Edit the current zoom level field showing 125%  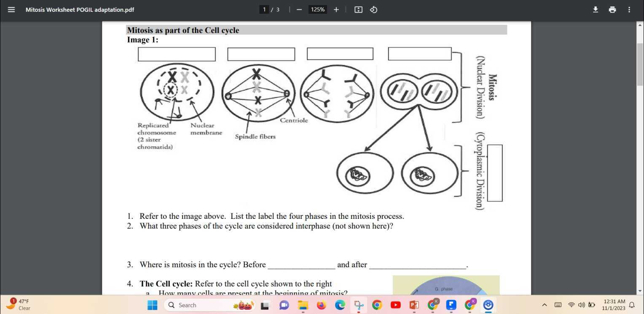pos(317,9)
